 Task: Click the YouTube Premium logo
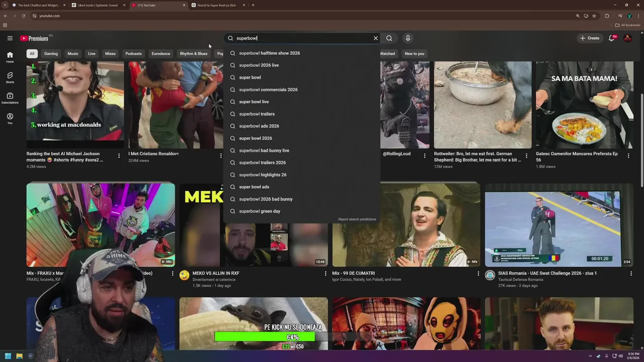click(34, 38)
